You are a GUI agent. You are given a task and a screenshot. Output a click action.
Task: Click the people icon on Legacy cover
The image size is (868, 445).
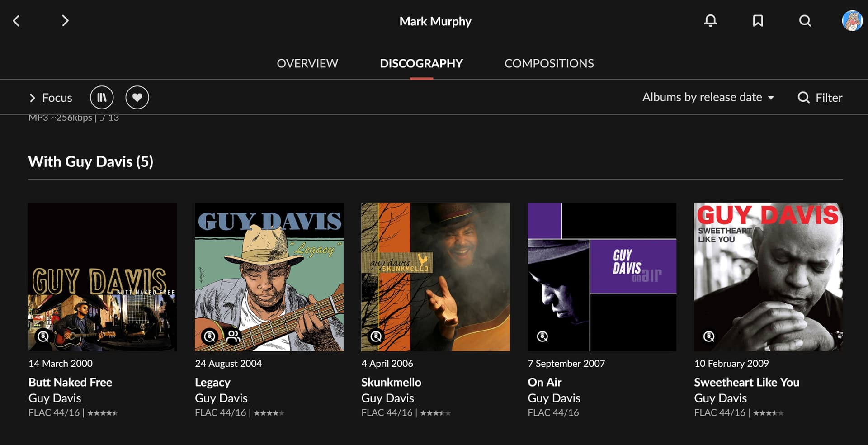(234, 336)
